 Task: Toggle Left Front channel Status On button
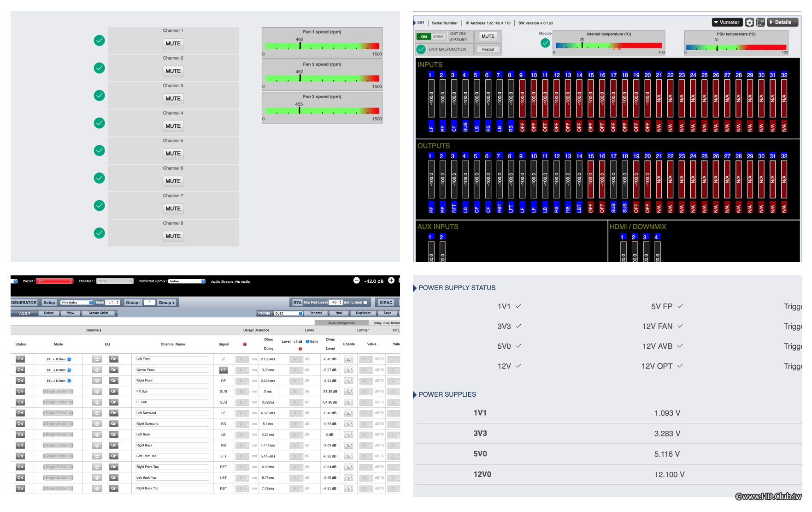coord(20,359)
